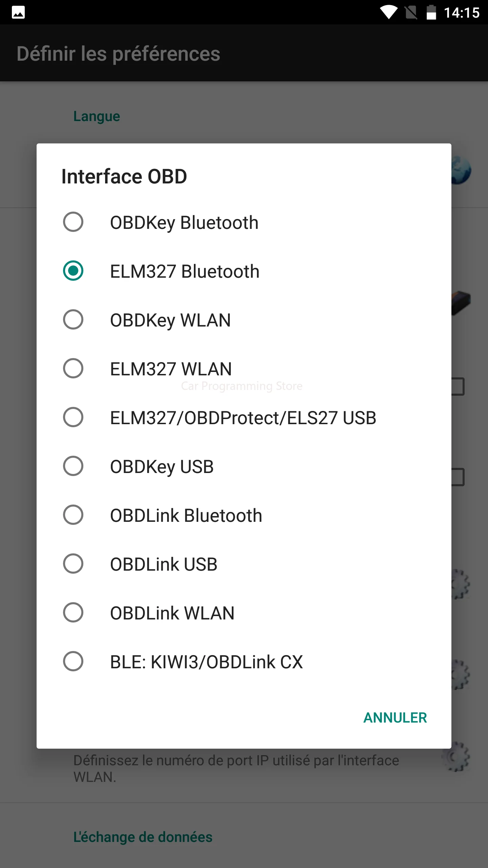Tap the no-SIM status icon
Image resolution: width=488 pixels, height=868 pixels.
[x=411, y=13]
